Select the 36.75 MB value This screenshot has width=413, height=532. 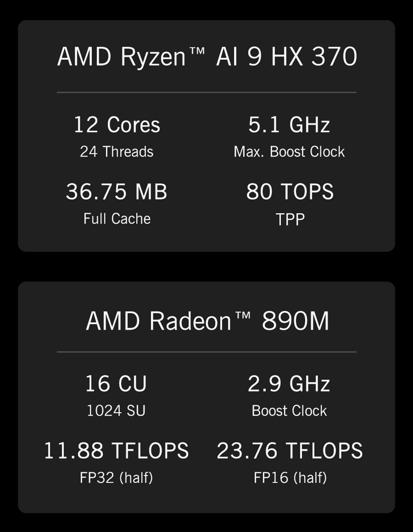116,192
